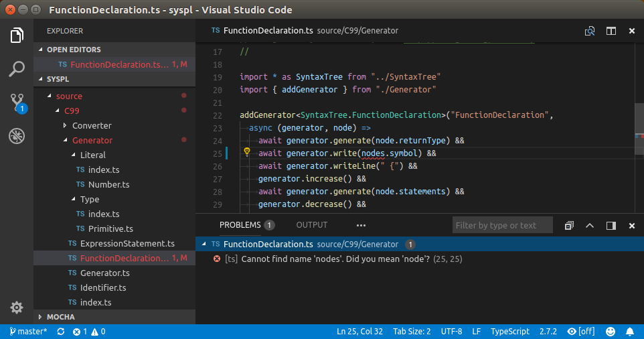Image resolution: width=644 pixels, height=339 pixels.
Task: Expand the MOCHA section
Action: point(60,316)
